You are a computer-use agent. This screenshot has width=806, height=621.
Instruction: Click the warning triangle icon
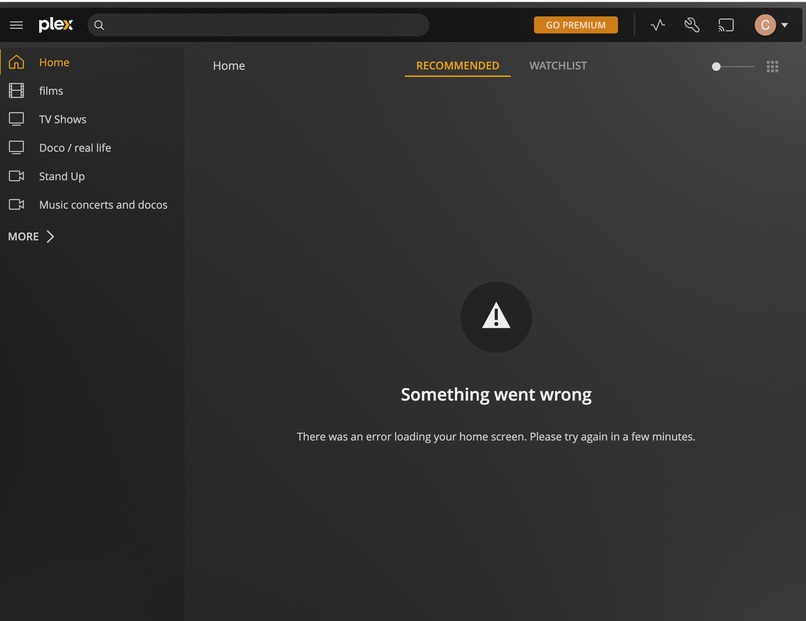[x=496, y=316]
